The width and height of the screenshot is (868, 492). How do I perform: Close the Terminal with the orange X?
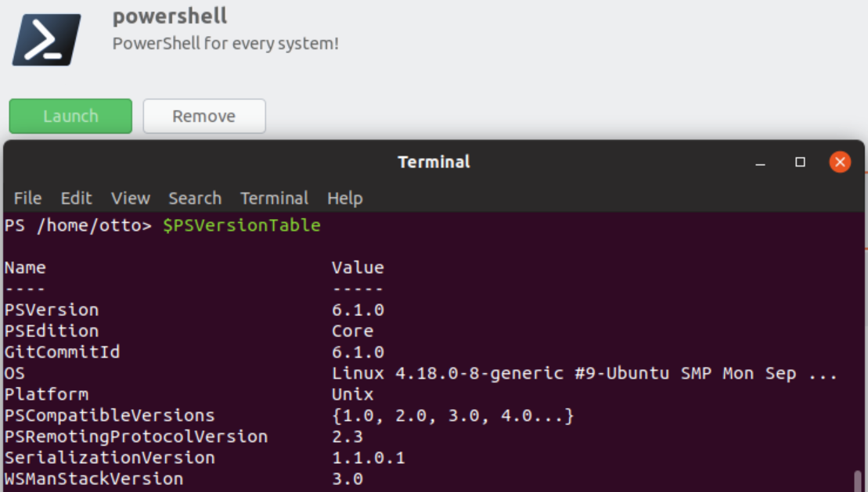[840, 162]
